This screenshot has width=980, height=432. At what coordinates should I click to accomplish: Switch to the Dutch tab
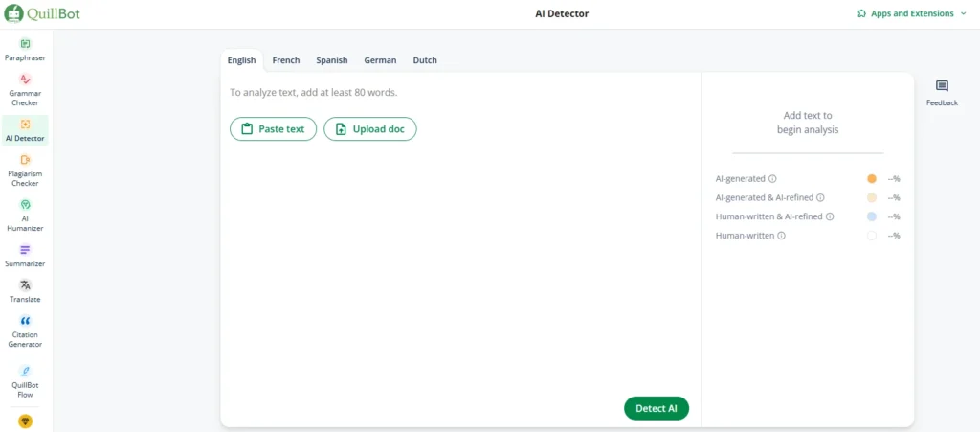[425, 60]
